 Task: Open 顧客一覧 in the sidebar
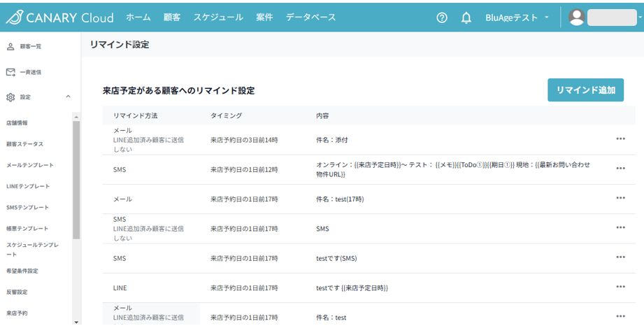(x=31, y=46)
